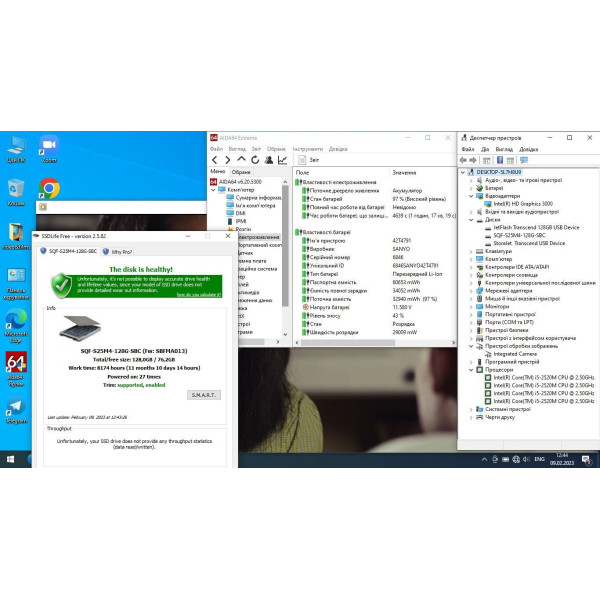Image resolution: width=600 pixels, height=600 pixels.
Task: Open the Zoom desktop shortcut
Action: (49, 149)
